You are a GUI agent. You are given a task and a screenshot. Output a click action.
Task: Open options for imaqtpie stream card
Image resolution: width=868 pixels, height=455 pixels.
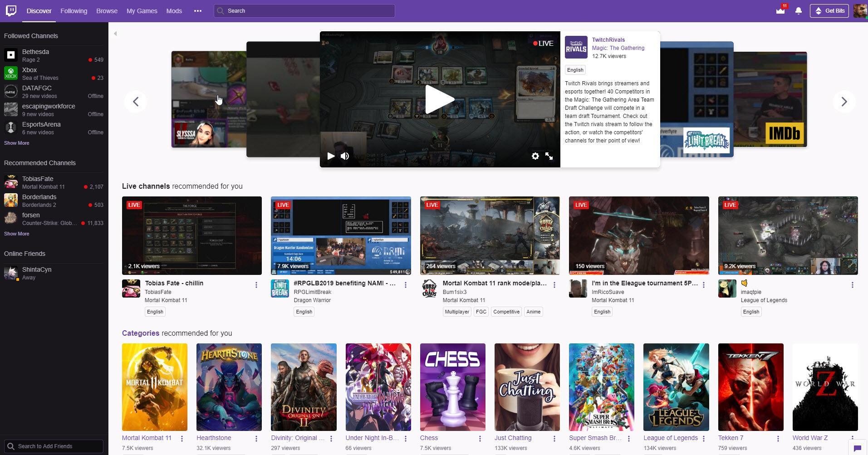pos(853,285)
